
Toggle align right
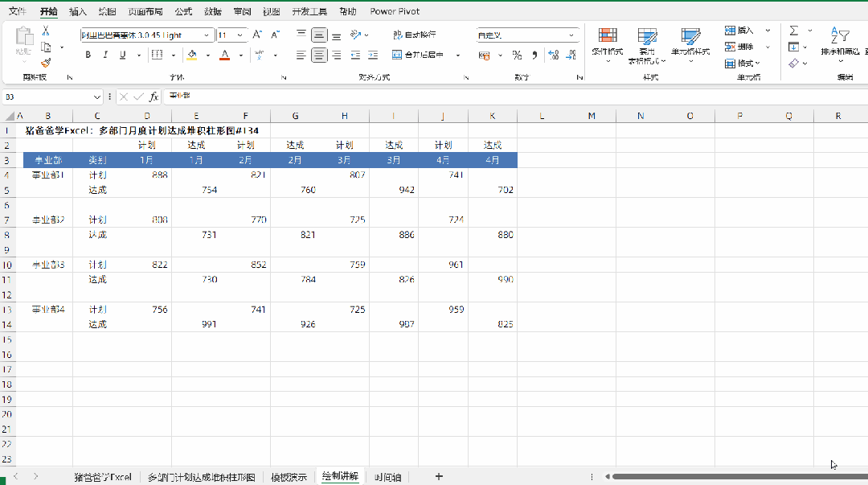337,55
